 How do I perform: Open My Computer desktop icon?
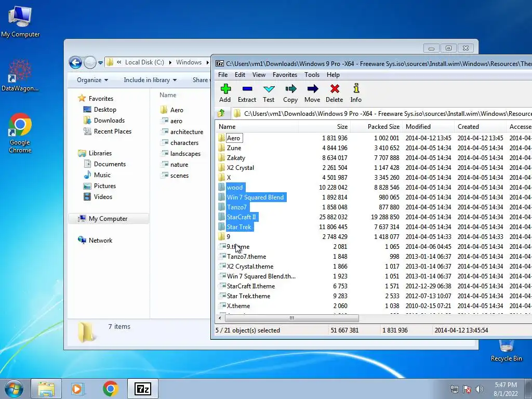20,21
